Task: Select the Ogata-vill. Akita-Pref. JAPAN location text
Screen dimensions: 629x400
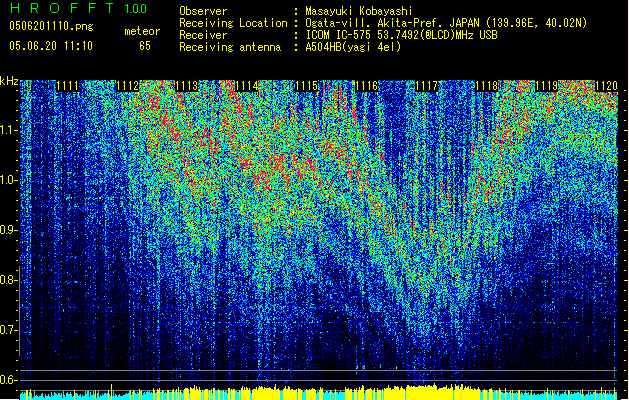Action: [x=446, y=23]
